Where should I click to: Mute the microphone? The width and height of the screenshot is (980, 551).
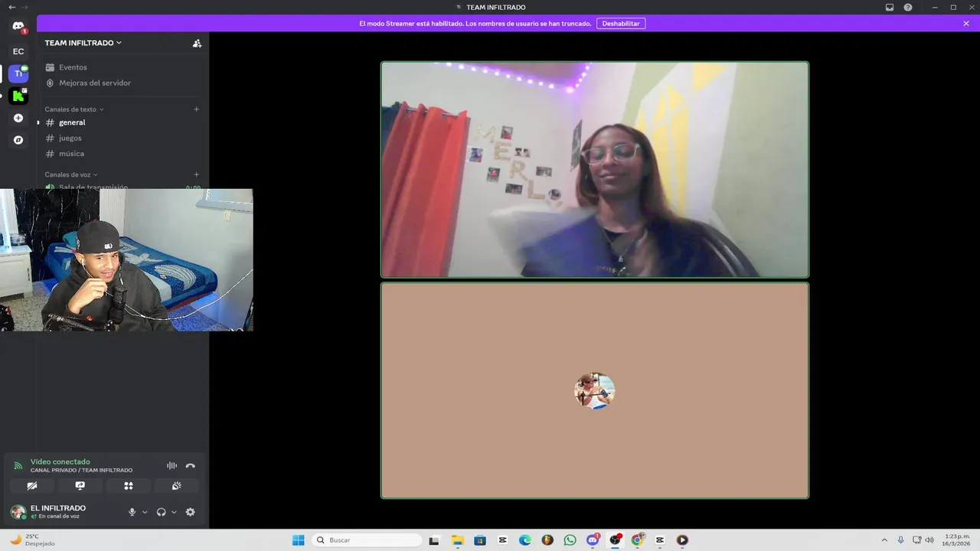132,512
